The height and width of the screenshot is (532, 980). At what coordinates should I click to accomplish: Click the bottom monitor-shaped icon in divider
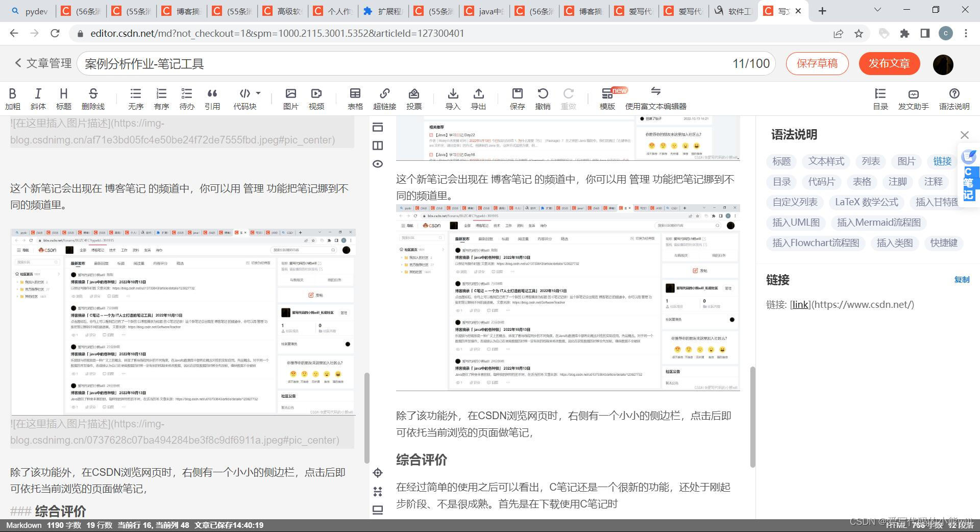click(x=378, y=510)
